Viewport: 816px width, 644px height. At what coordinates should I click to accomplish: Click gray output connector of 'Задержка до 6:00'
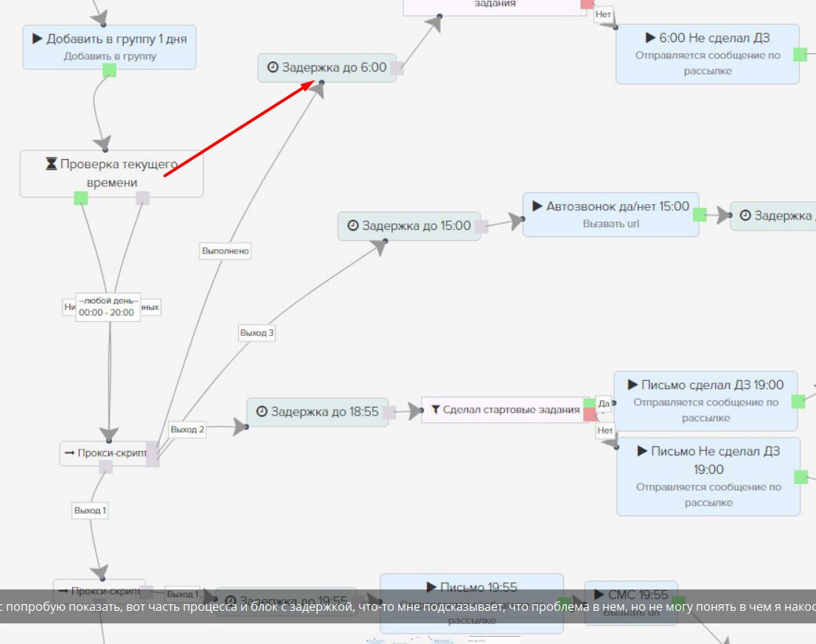(397, 68)
